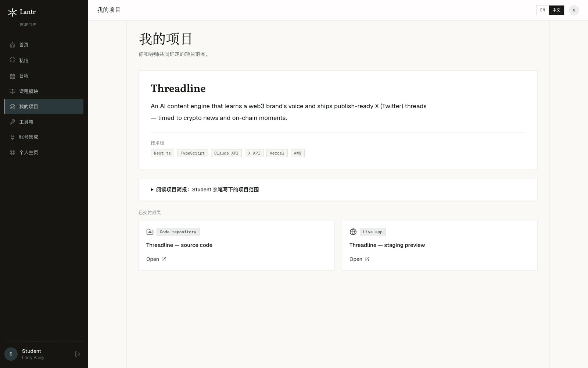Click the 我的项目 header bar title
Viewport: 588px width, 368px height.
point(109,10)
